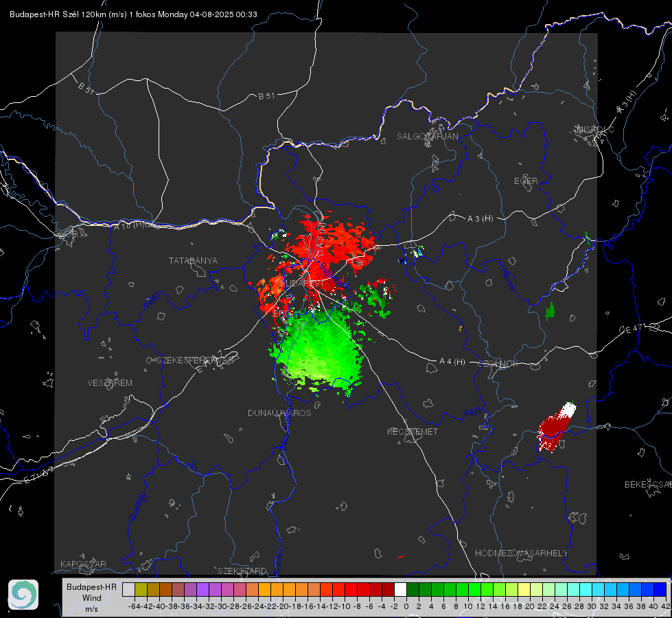Viewport: 672px width, 618px height.
Task: Click the KECSKEMÉT city label
Action: click(413, 431)
